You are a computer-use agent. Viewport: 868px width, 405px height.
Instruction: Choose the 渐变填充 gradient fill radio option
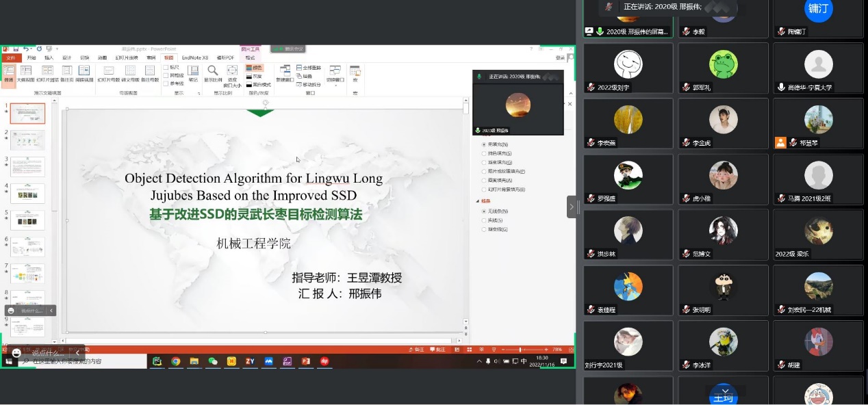point(484,162)
